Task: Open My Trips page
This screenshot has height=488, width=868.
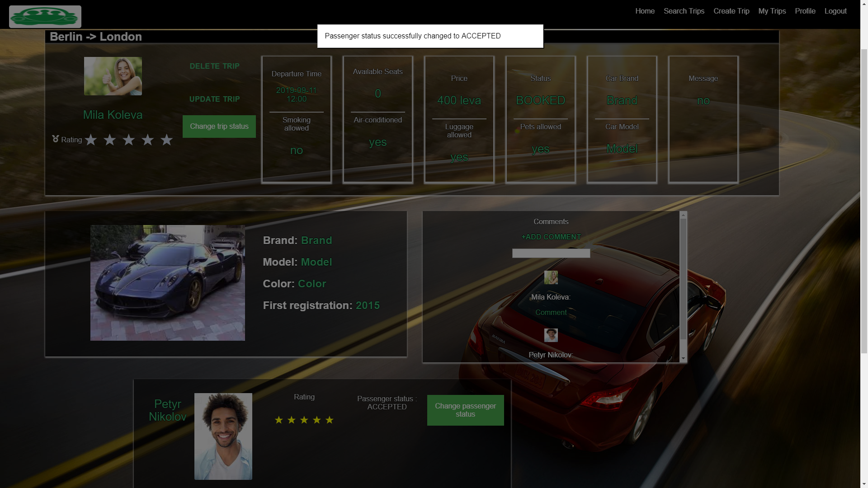Action: click(x=772, y=11)
